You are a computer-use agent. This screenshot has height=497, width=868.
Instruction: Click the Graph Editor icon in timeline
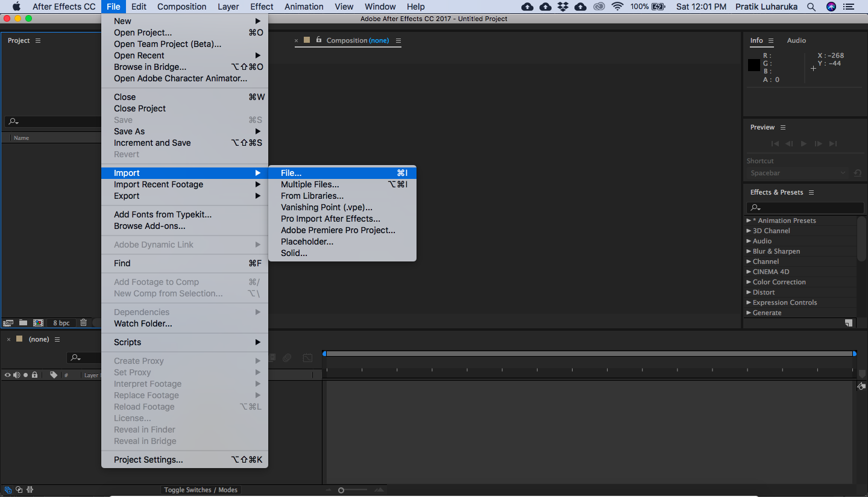tap(307, 358)
